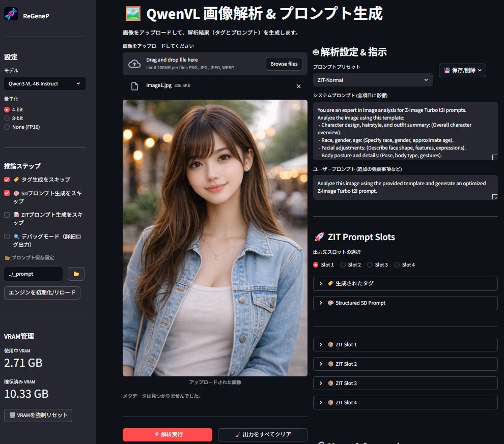Click the yellow folder icon beside prompt path

pos(76,274)
